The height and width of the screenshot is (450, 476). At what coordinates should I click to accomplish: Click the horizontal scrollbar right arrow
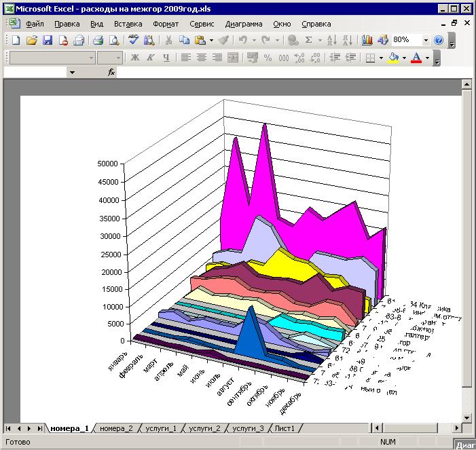pos(457,428)
